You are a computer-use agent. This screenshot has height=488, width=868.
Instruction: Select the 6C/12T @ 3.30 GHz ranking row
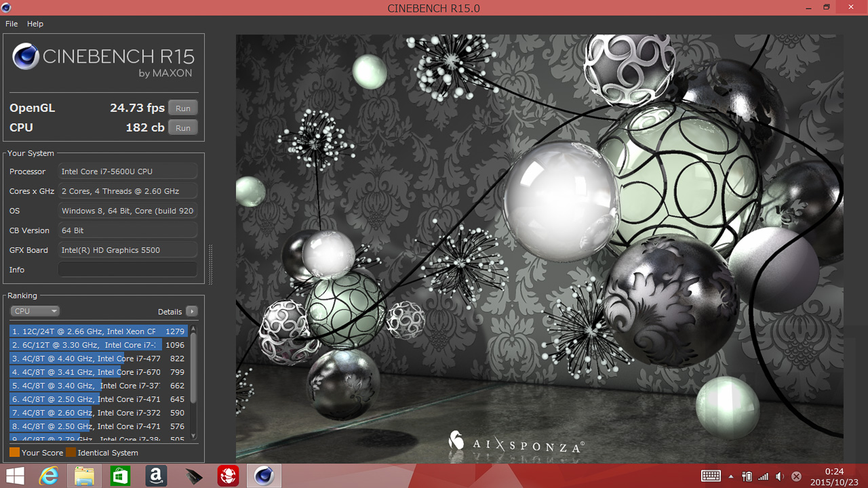(98, 345)
